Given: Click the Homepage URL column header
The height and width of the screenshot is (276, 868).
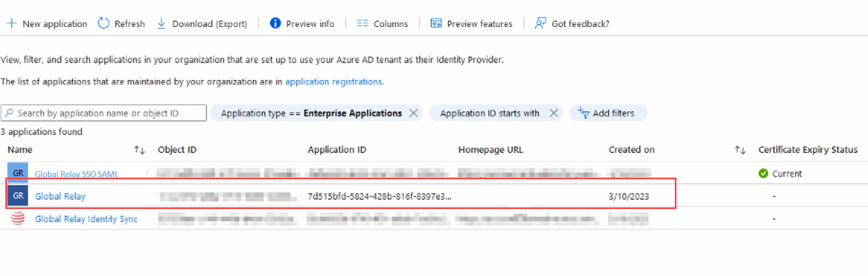Looking at the screenshot, I should pos(491,150).
